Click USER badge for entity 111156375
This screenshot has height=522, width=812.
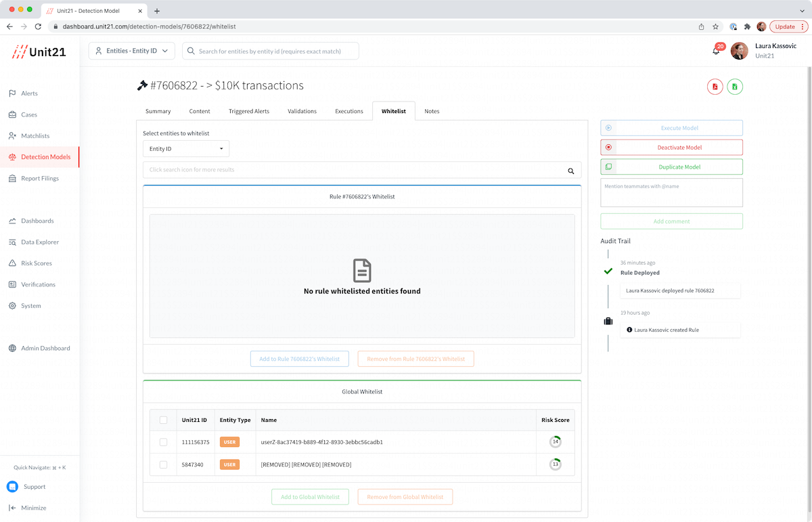[229, 442]
